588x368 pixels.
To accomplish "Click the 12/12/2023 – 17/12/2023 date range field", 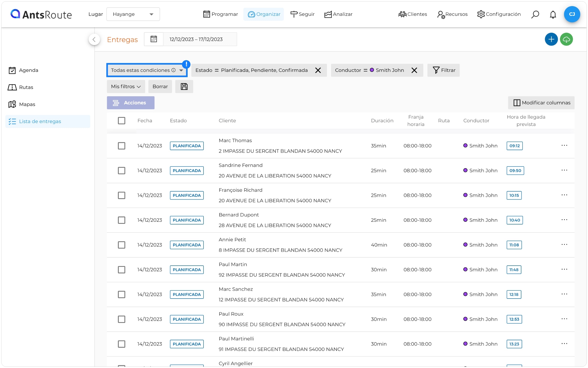I will (200, 39).
